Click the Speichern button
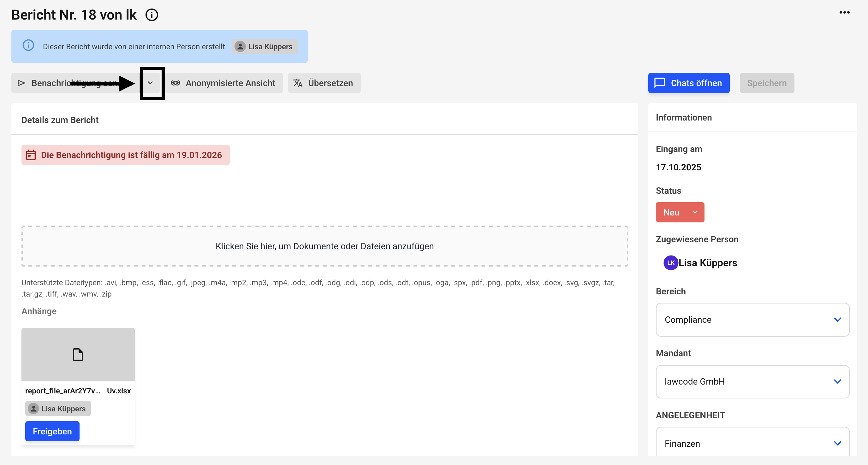The height and width of the screenshot is (465, 868). tap(766, 83)
